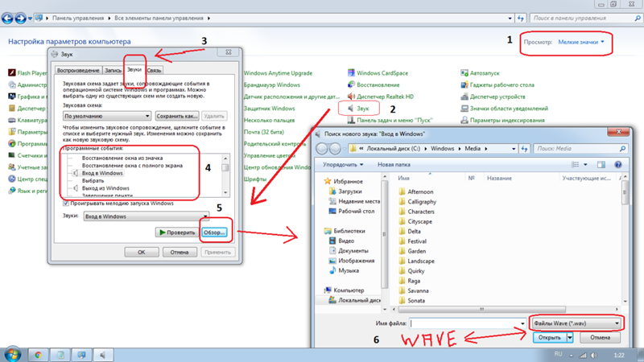Image resolution: width=644 pixels, height=362 pixels.
Task: Click the Диспетчер устройств icon
Action: click(464, 97)
